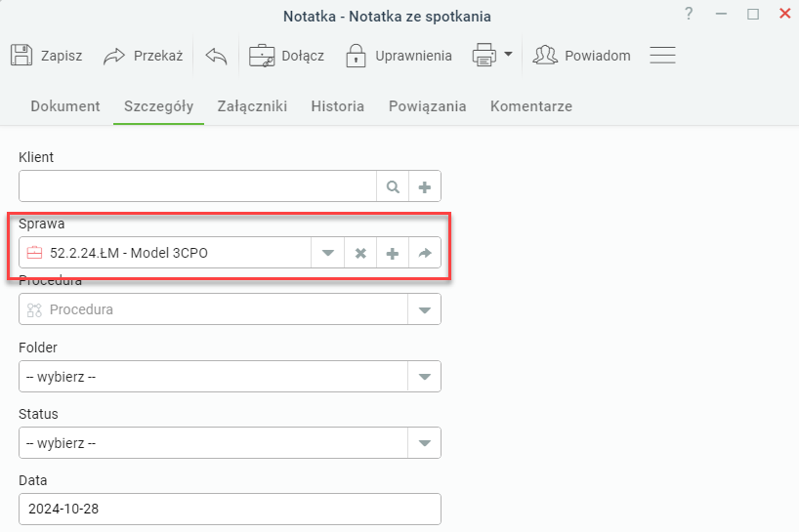Click the Zapisz save button
The width and height of the screenshot is (799, 532).
click(46, 55)
